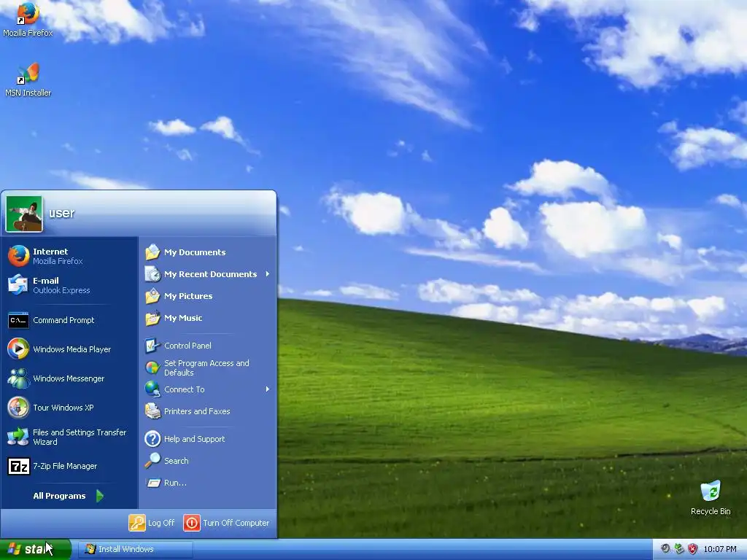The width and height of the screenshot is (747, 560).
Task: Expand the My Recent Documents submenu
Action: [208, 274]
